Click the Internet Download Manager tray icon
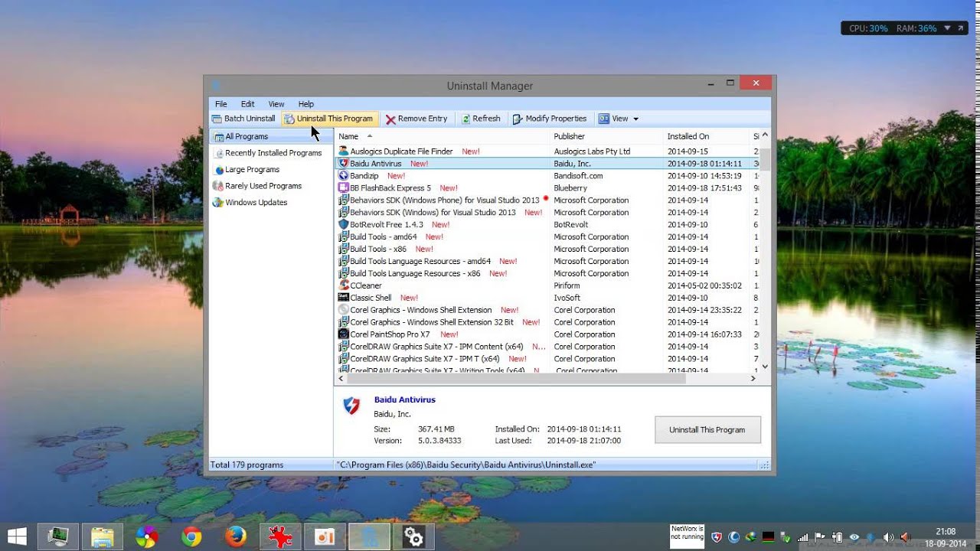The height and width of the screenshot is (551, 980). [751, 537]
